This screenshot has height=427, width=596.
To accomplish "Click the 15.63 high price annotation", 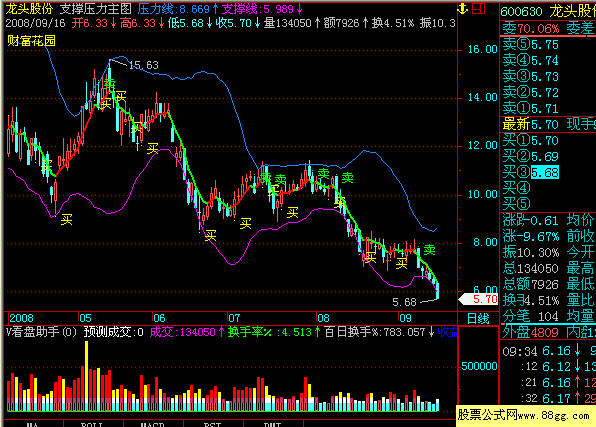I will point(144,65).
